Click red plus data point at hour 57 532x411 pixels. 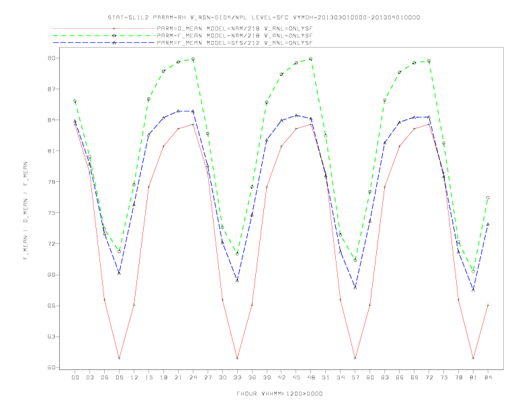click(355, 358)
